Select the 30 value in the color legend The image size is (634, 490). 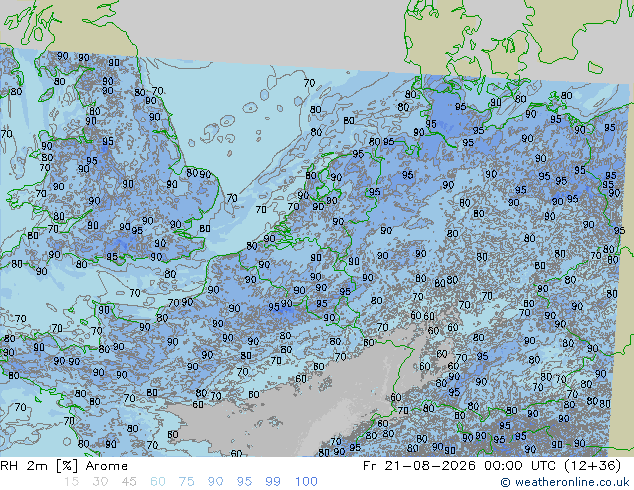point(100,482)
